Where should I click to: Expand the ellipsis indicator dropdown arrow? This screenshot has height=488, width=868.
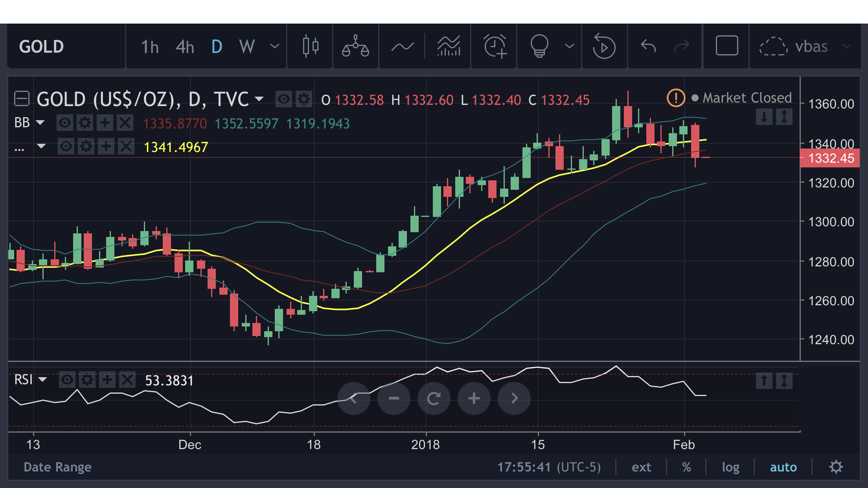[x=41, y=146]
